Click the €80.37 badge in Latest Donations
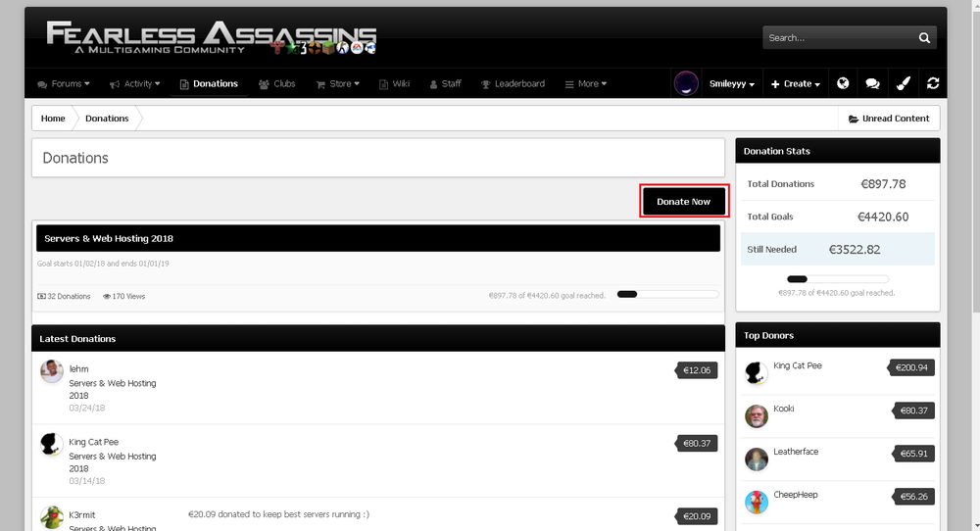The width and height of the screenshot is (980, 531). pos(696,443)
